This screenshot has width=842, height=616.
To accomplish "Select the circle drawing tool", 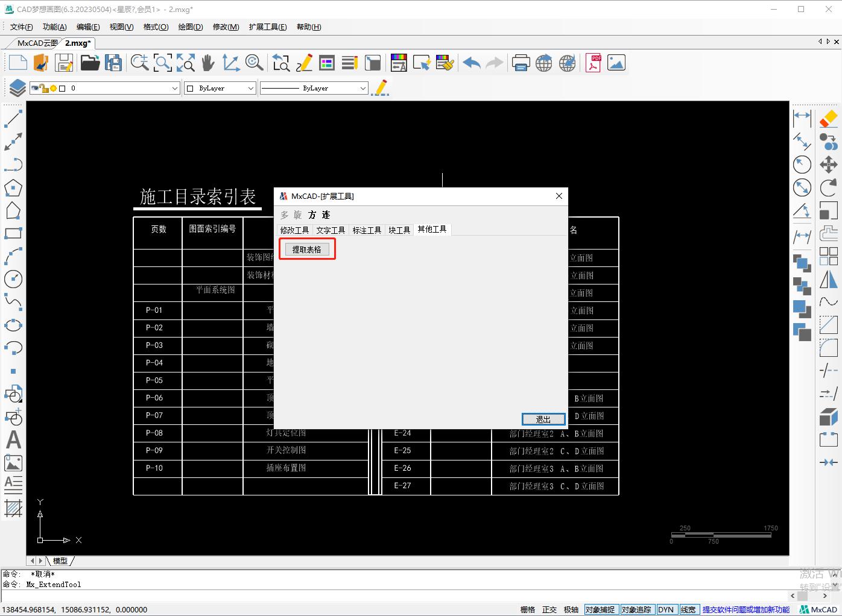I will click(13, 279).
